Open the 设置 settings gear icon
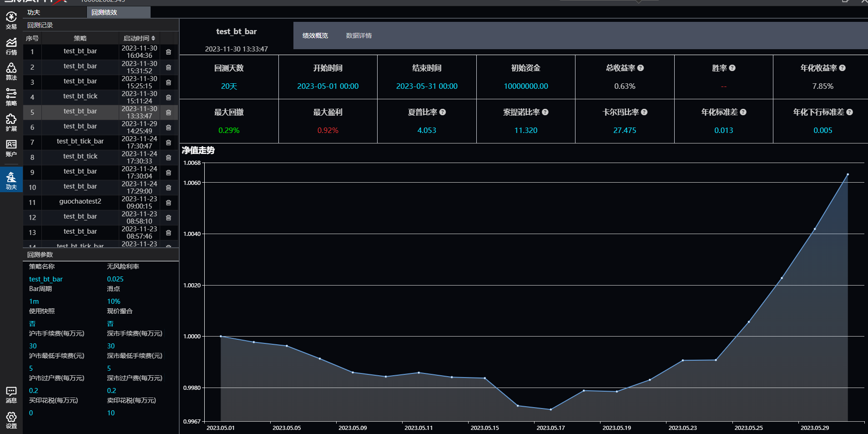The image size is (868, 434). coord(11,420)
